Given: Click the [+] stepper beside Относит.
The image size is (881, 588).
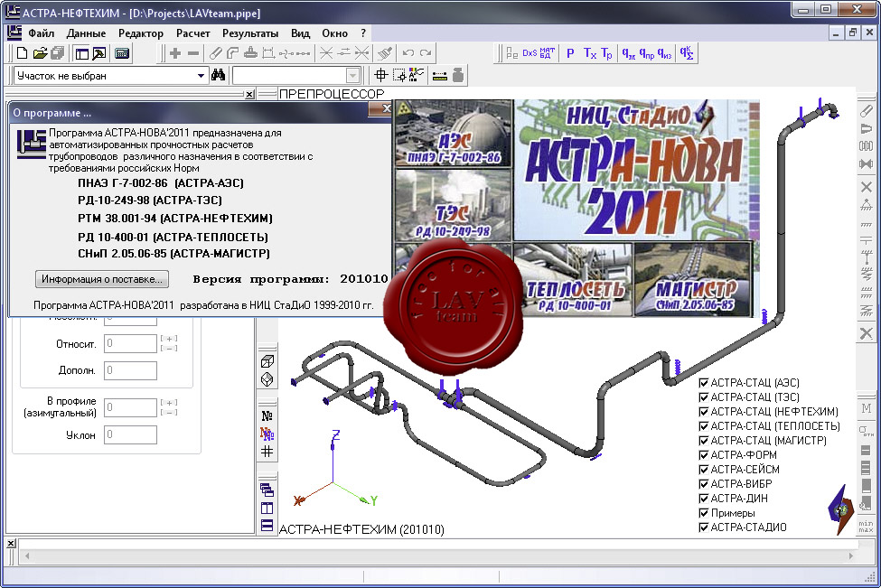Looking at the screenshot, I should click(x=169, y=339).
